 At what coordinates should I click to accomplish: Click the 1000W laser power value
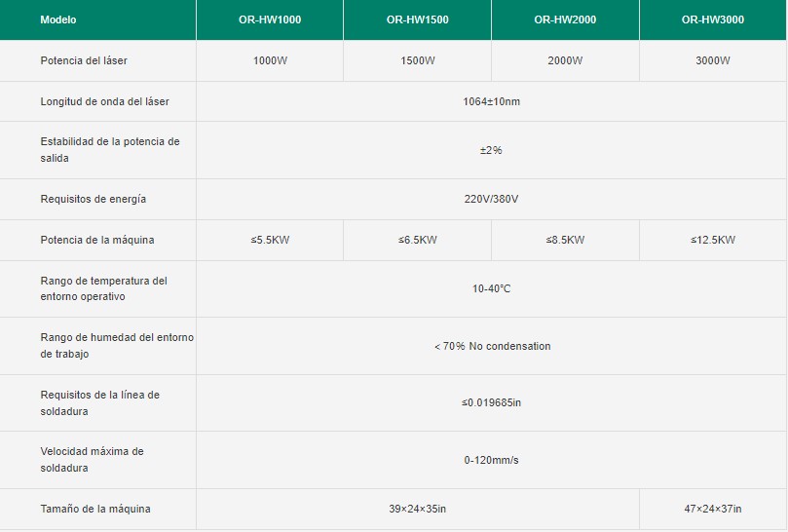[x=270, y=60]
